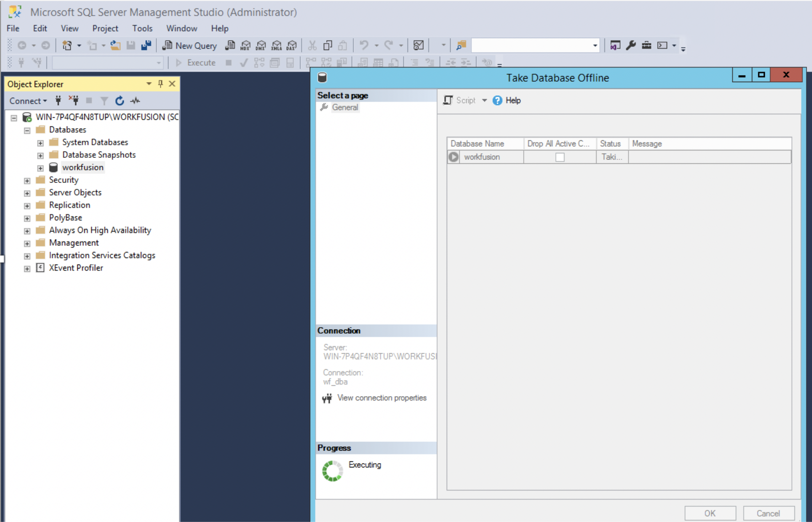Open the Toolbox briefcase icon
Screen dimensions: 812x522
pyautogui.click(x=647, y=46)
